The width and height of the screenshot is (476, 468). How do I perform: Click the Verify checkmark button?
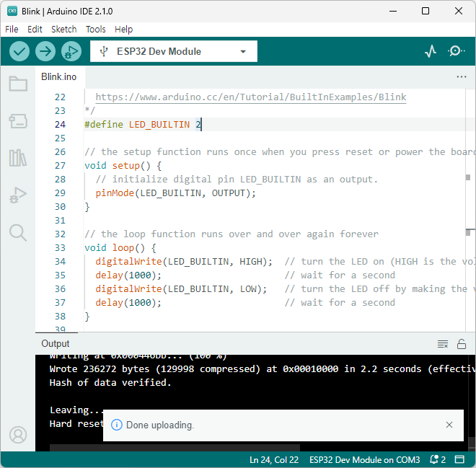19,51
